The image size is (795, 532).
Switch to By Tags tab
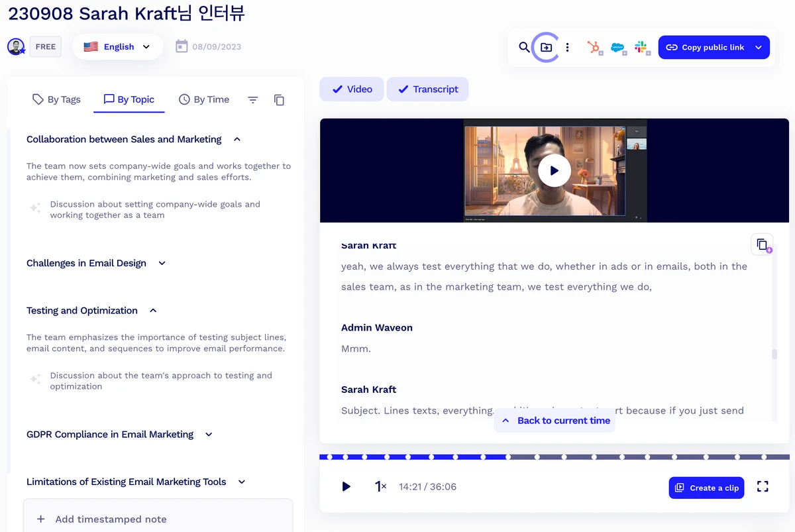click(x=56, y=99)
